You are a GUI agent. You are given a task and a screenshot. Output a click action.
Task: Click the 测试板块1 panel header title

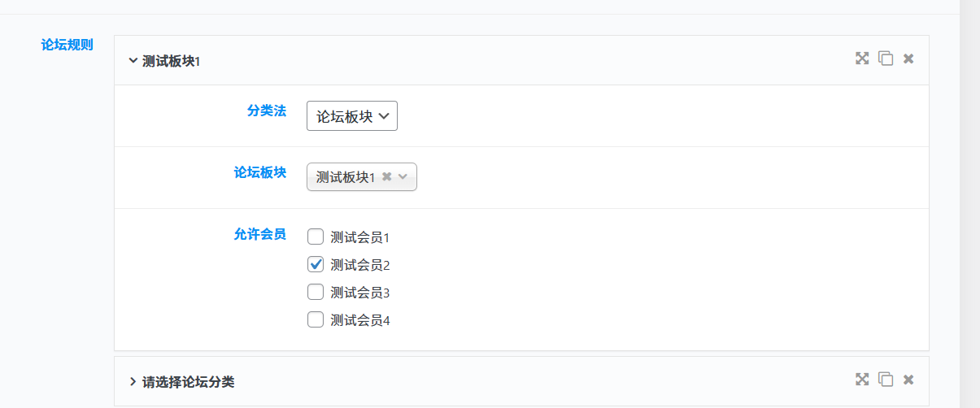point(171,61)
